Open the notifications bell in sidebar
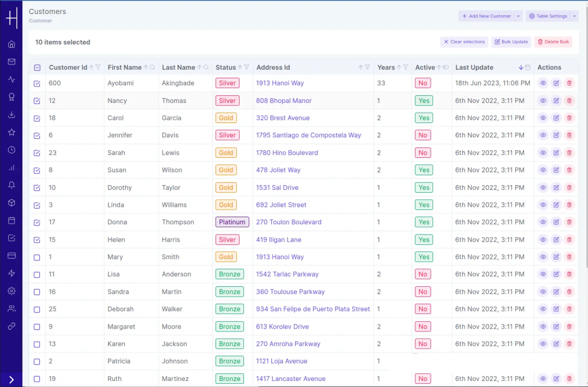This screenshot has height=387, width=588. (x=11, y=185)
